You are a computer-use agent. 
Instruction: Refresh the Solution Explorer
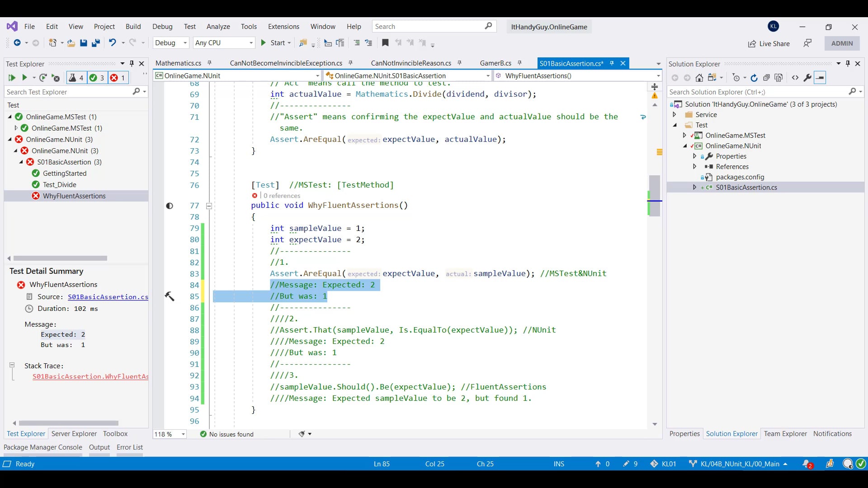(x=754, y=77)
